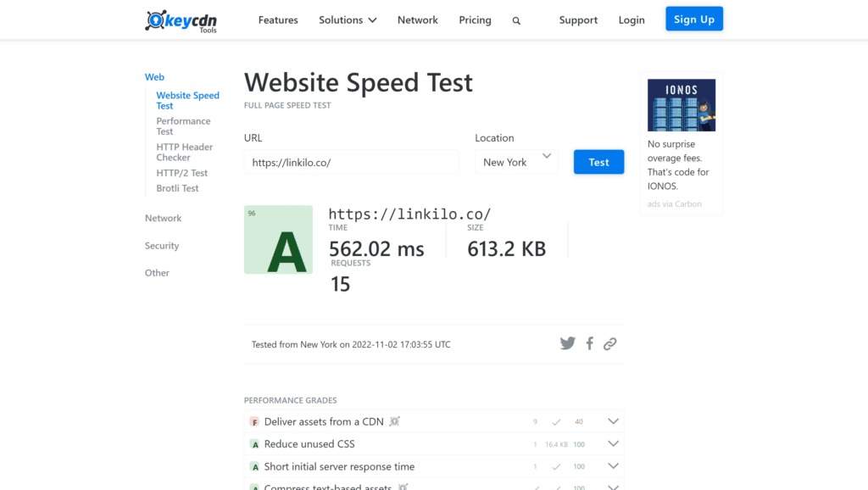Expand the Other category in sidebar
Viewport: 868px width, 490px height.
(x=157, y=273)
